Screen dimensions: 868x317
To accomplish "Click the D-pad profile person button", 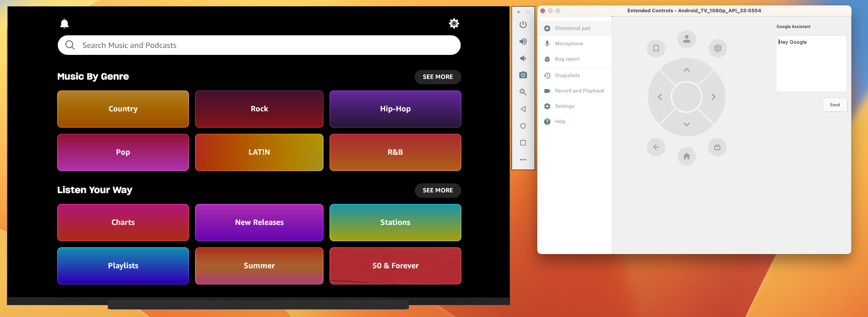I will coord(687,39).
